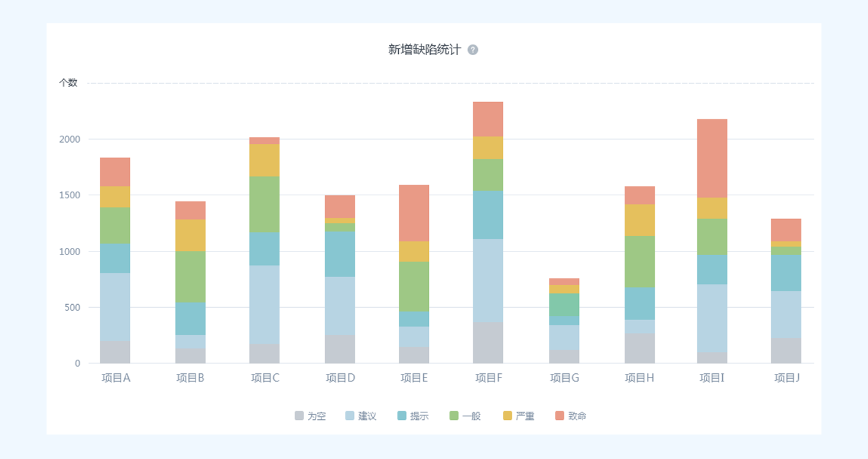This screenshot has width=868, height=459.
Task: Click the 项目D axis label
Action: [x=340, y=378]
